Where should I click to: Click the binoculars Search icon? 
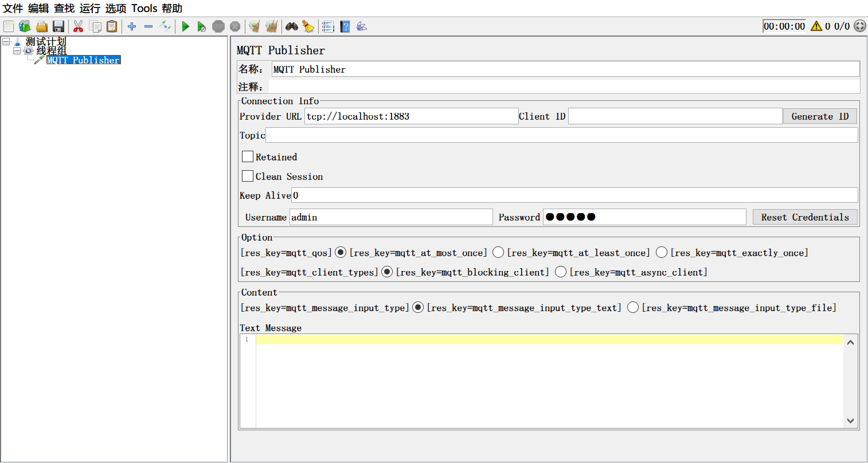pos(292,26)
